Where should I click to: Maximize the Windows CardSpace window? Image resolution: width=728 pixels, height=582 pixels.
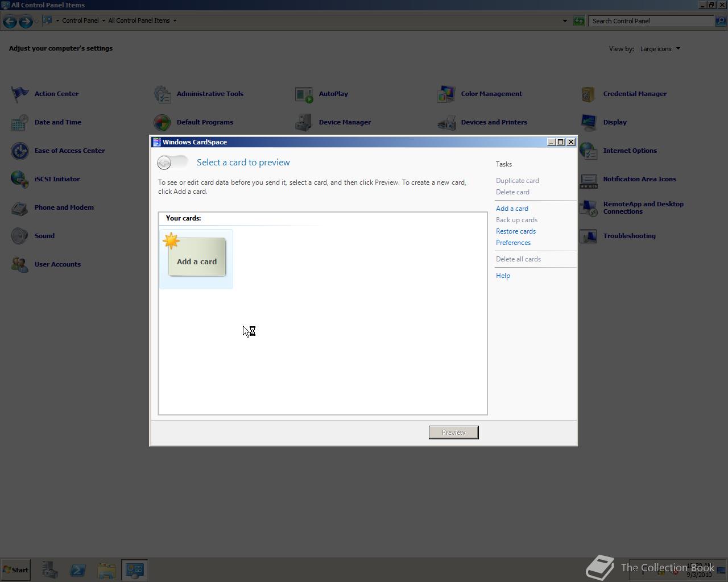pyautogui.click(x=561, y=142)
